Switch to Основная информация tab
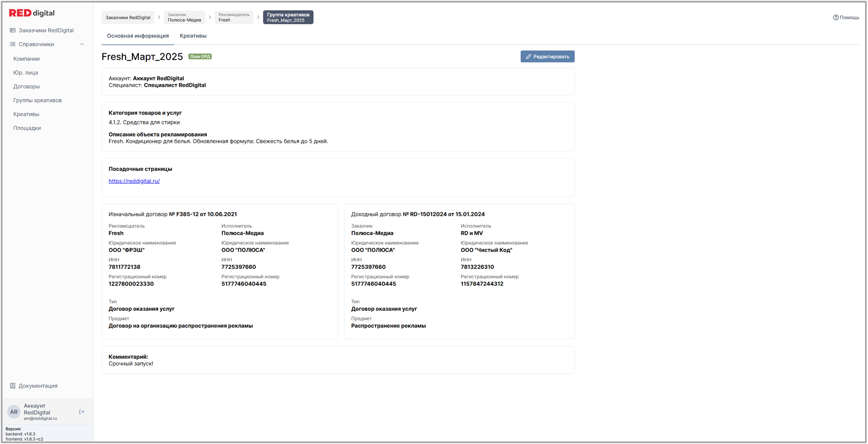Image resolution: width=868 pixels, height=444 pixels. [138, 36]
